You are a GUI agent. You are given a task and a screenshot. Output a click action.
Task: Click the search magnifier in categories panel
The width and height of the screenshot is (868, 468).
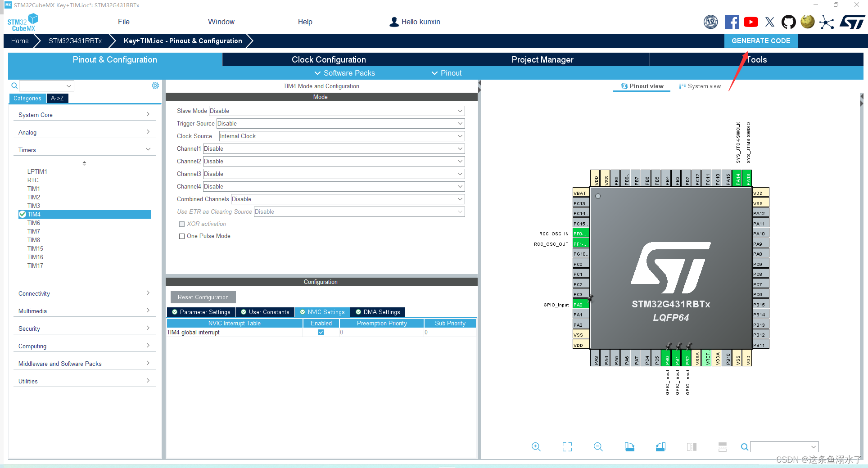coord(14,85)
